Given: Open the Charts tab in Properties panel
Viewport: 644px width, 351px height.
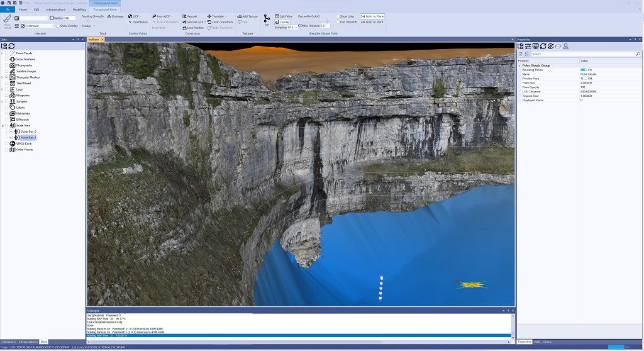Looking at the screenshot, I should tap(548, 342).
